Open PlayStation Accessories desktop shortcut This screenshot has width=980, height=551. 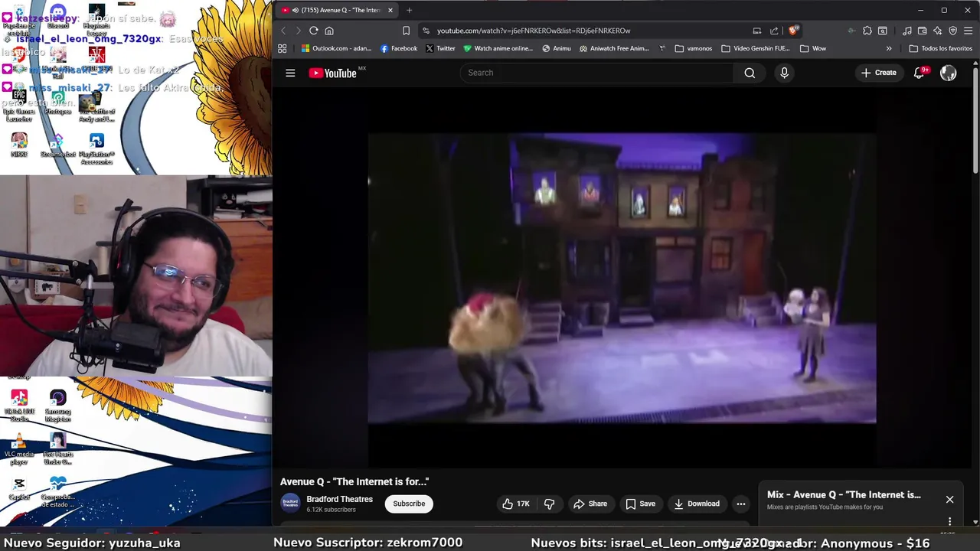click(96, 148)
